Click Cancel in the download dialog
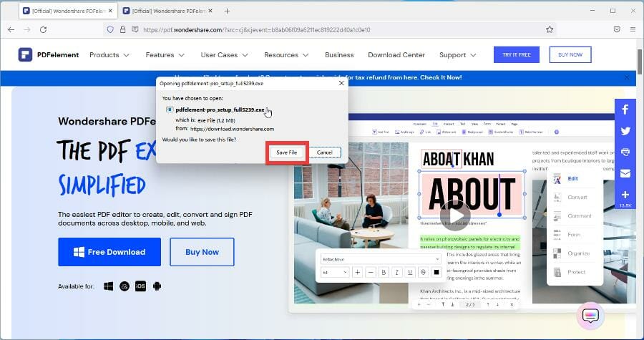Image resolution: width=644 pixels, height=340 pixels. pos(324,152)
